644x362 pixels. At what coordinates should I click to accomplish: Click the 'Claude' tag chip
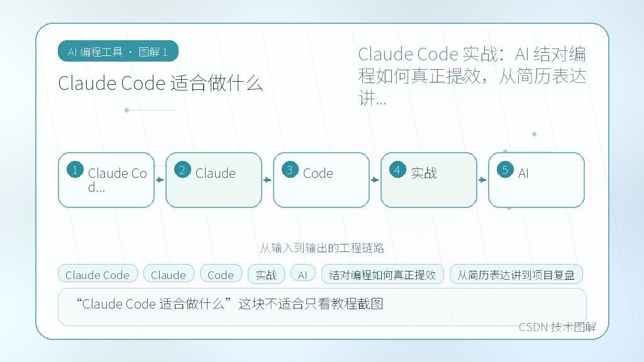pyautogui.click(x=169, y=274)
